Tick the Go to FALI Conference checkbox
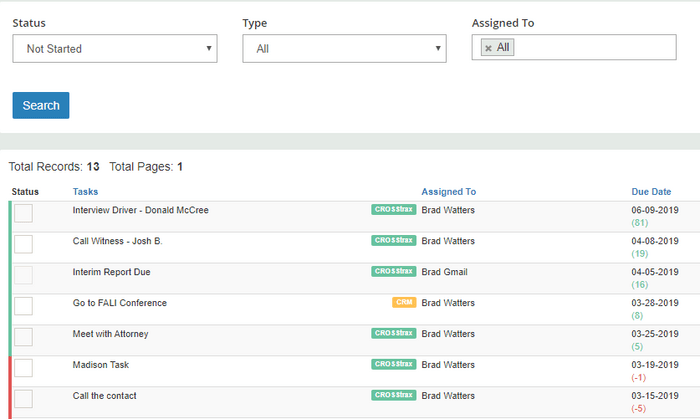Screen dimensions: 700x419 23,306
